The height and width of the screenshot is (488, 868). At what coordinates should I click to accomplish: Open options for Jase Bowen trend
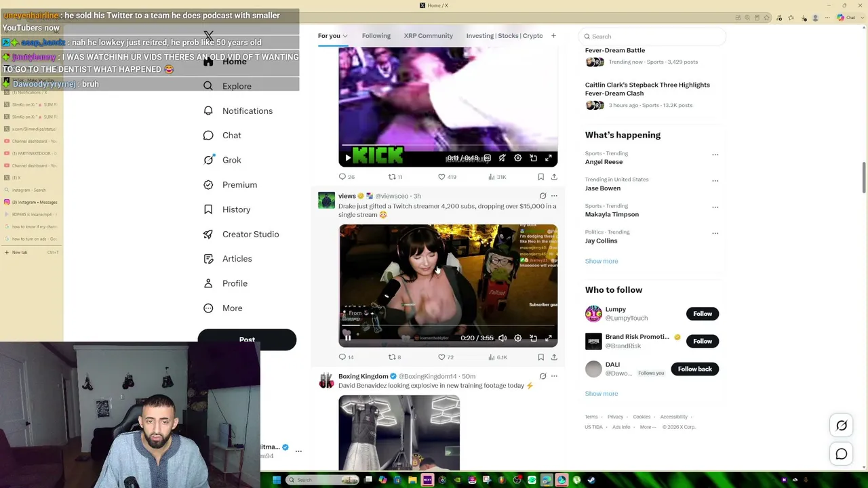point(715,181)
